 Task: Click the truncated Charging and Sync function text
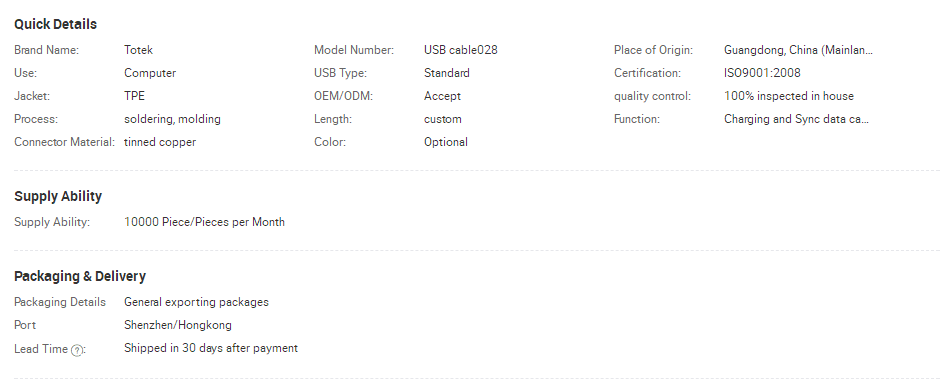(x=796, y=119)
